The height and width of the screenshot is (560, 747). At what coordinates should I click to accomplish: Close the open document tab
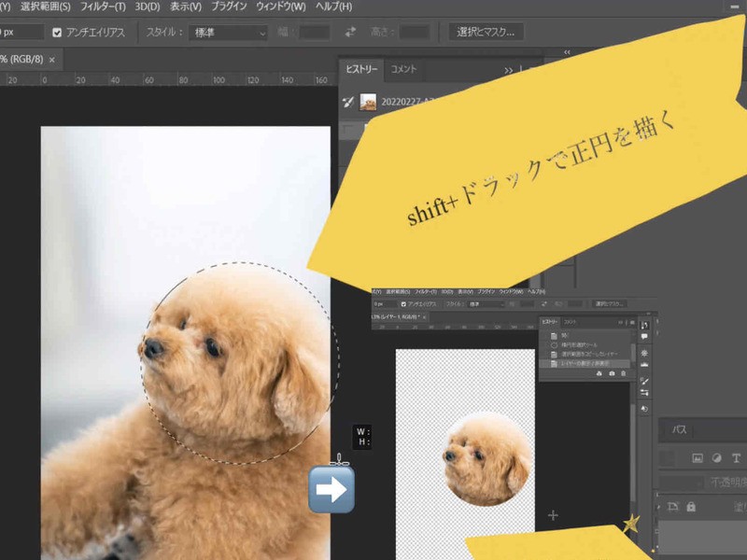point(52,60)
